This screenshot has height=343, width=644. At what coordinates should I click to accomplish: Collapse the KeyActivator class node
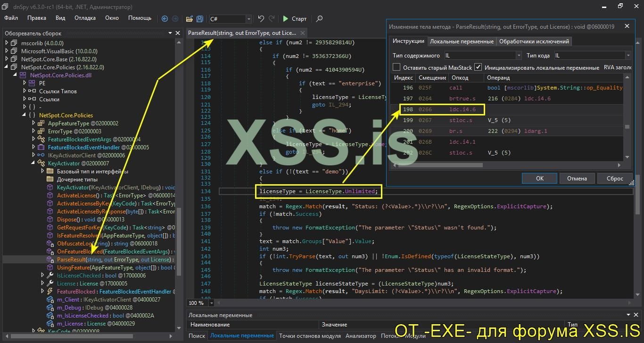(33, 163)
